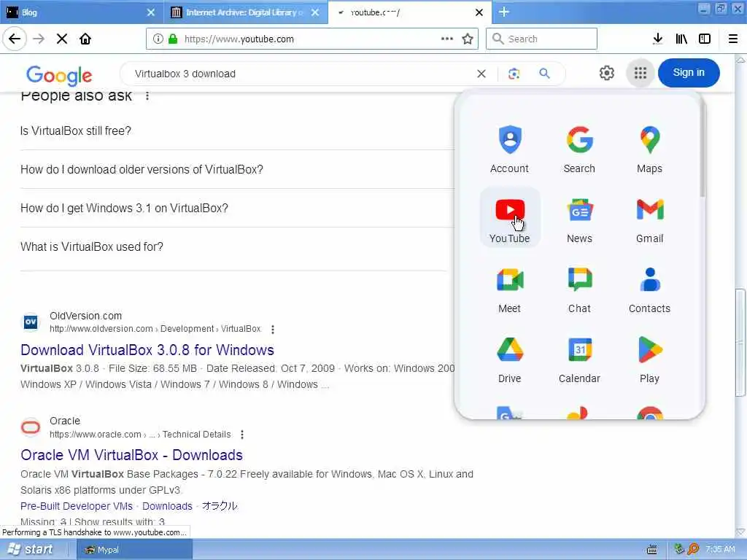Submit search with magnifier icon

[x=544, y=74]
